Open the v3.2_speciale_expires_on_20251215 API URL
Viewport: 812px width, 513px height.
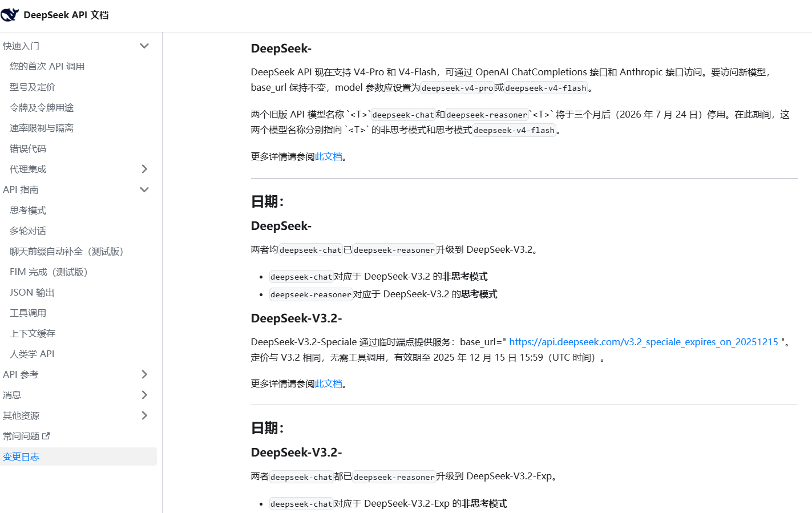point(644,342)
